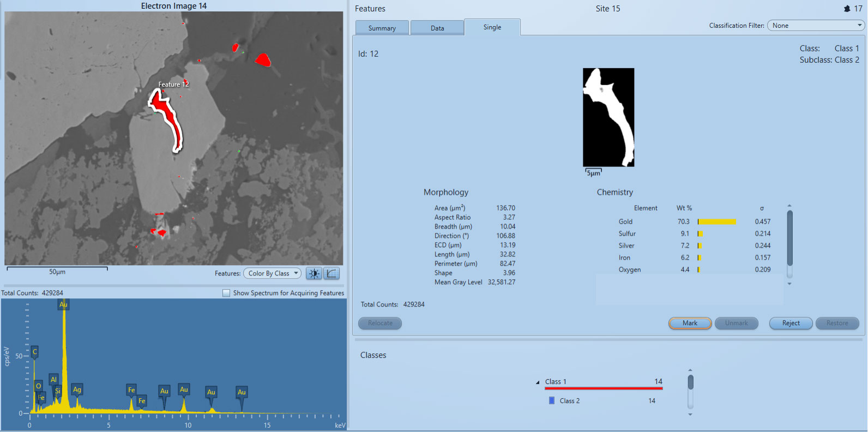Click the blue Class 2 color square

(552, 401)
